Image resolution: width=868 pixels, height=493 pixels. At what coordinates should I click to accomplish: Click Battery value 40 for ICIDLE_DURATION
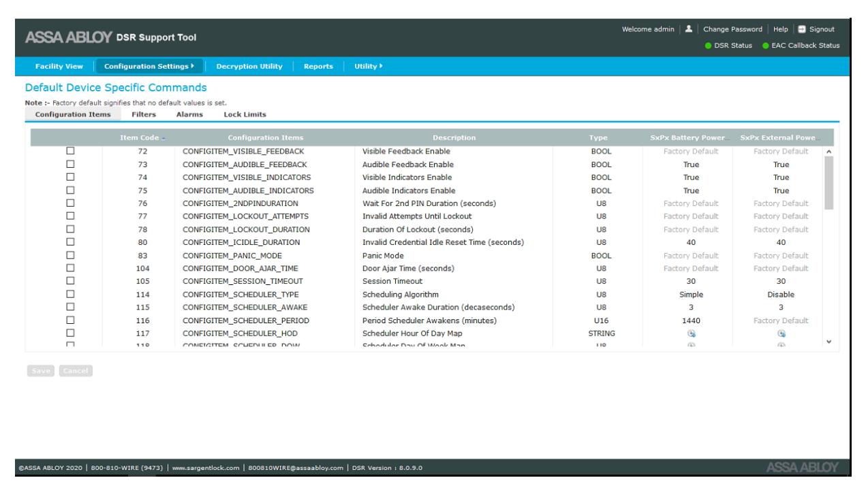point(690,243)
